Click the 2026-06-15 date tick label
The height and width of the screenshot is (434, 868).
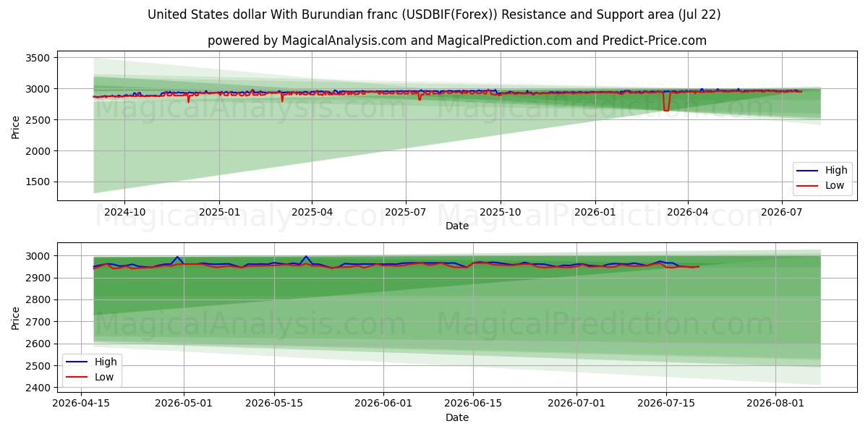473,404
